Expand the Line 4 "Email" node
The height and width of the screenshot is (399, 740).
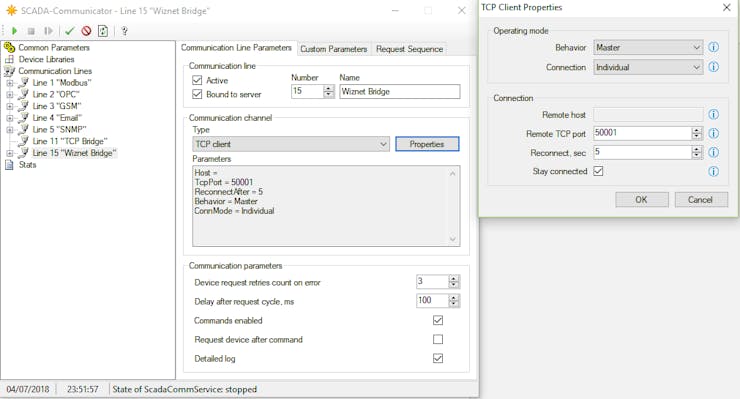(9, 118)
